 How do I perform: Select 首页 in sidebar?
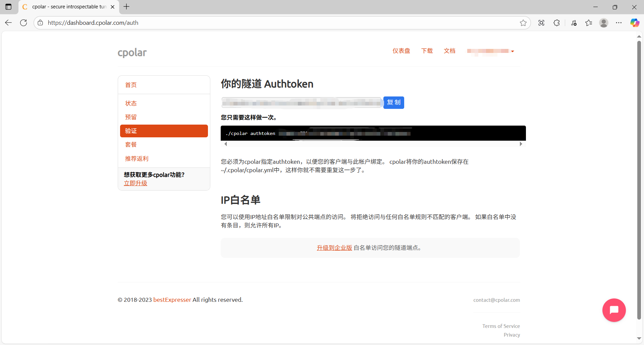point(131,85)
